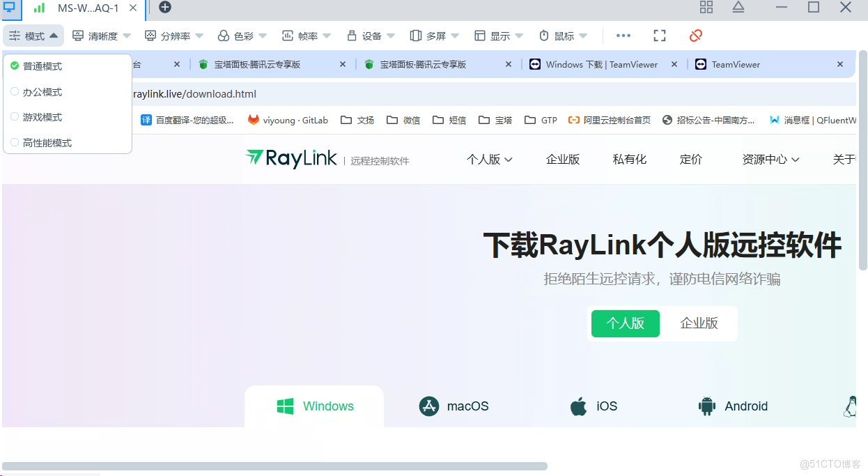868x476 pixels.
Task: Click the mode sliders icon
Action: (x=15, y=36)
